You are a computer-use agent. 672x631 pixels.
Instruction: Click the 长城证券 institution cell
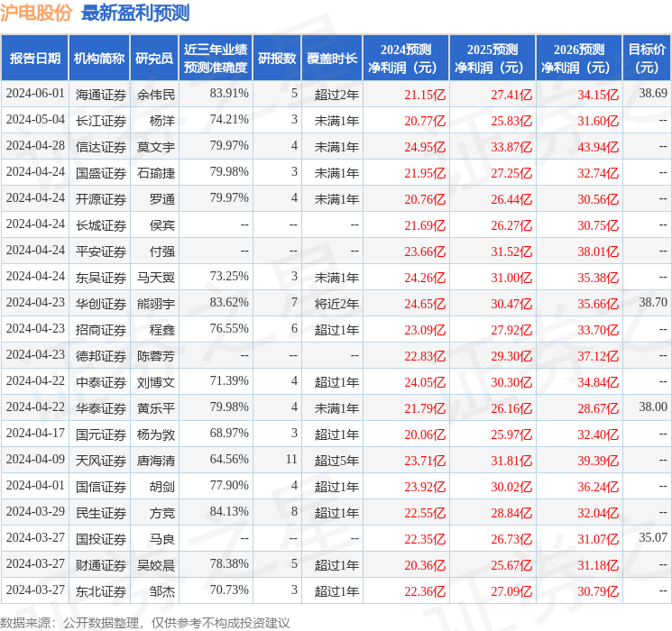pyautogui.click(x=101, y=225)
